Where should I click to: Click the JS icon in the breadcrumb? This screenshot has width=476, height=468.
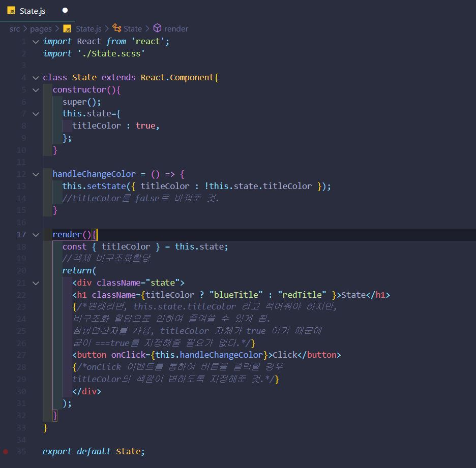tap(67, 29)
